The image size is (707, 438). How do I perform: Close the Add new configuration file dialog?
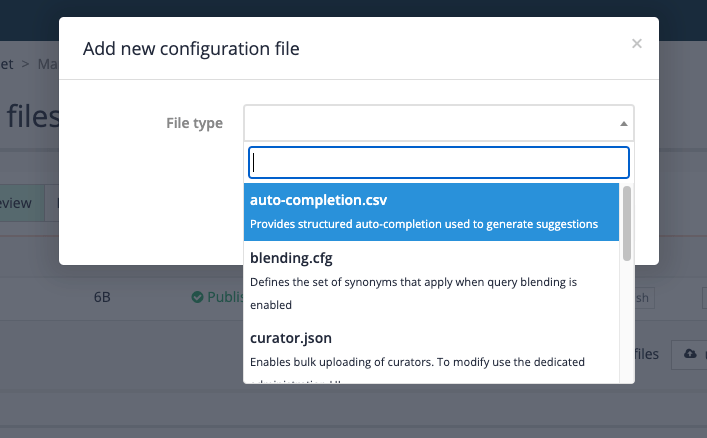[637, 44]
